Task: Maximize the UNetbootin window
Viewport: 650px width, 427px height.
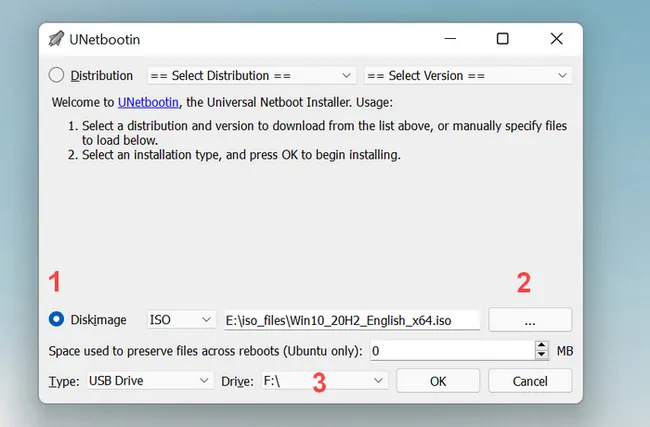Action: tap(502, 39)
